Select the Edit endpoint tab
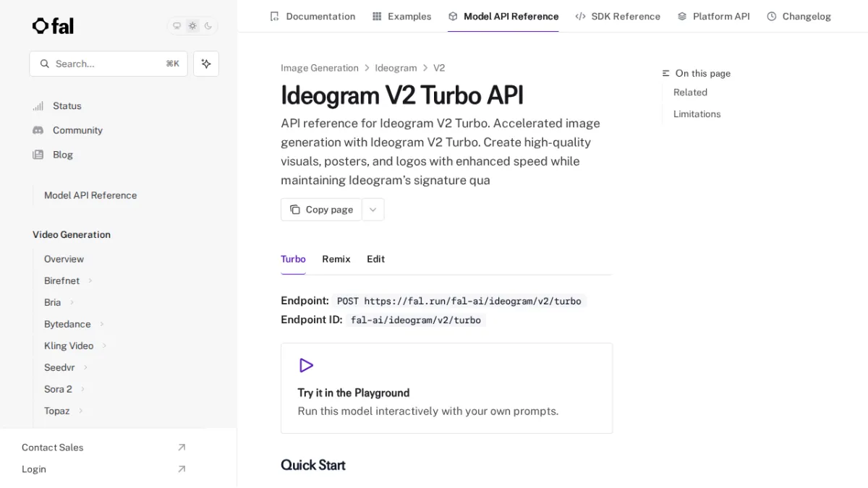The width and height of the screenshot is (868, 488). coord(376,259)
